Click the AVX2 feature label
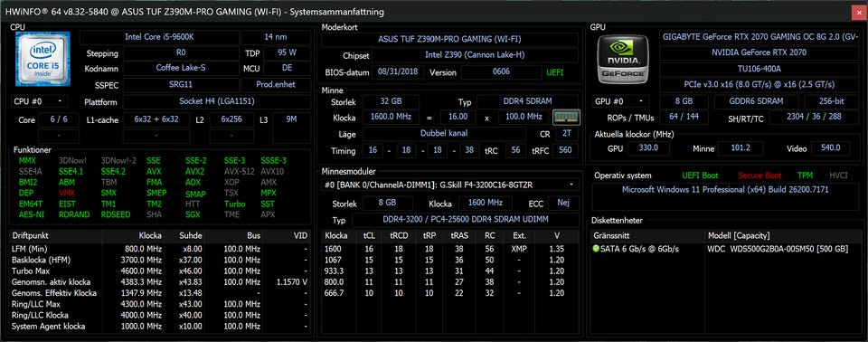The image size is (868, 342). click(x=195, y=171)
